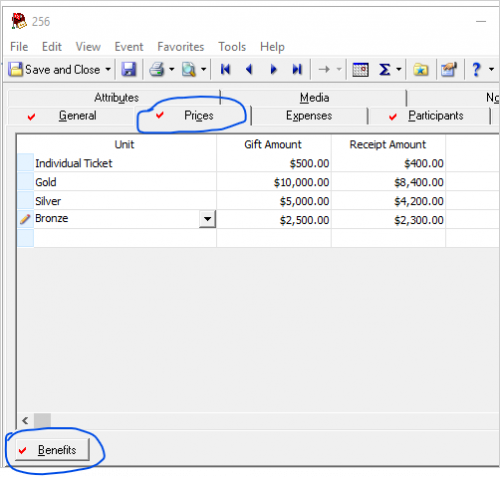This screenshot has height=477, width=500.
Task: Go to the first record
Action: (x=225, y=70)
